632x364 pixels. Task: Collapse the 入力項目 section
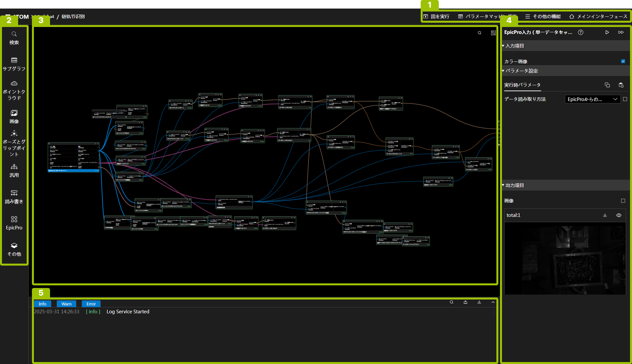click(x=514, y=46)
